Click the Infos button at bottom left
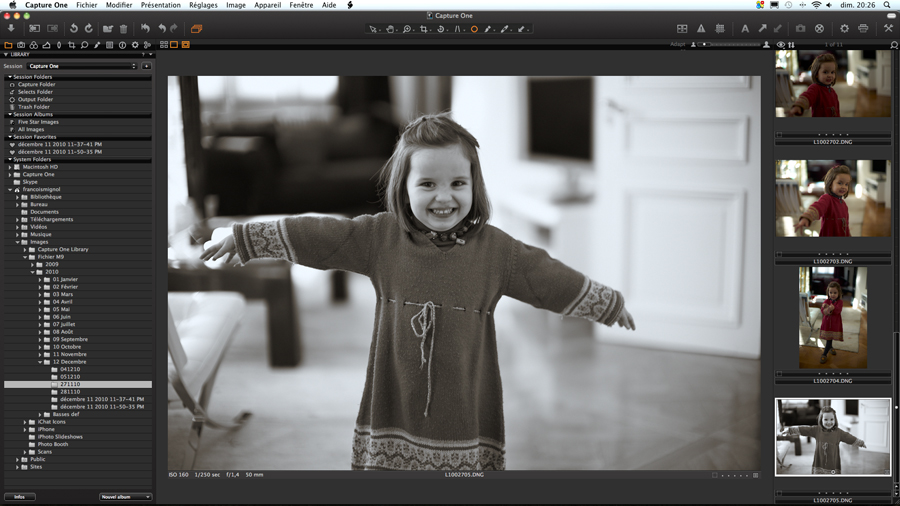The height and width of the screenshot is (506, 900). coord(19,497)
